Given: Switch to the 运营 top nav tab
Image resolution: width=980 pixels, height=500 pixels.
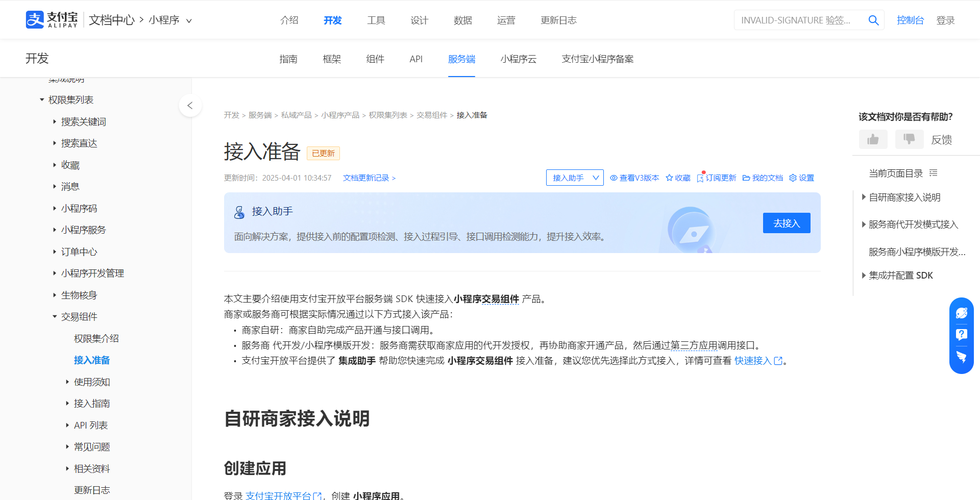Looking at the screenshot, I should coord(506,20).
